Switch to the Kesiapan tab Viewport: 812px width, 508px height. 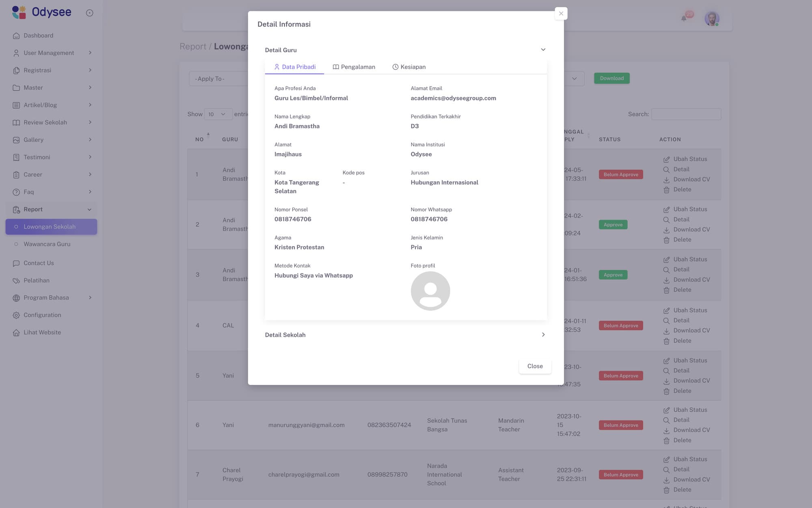409,67
